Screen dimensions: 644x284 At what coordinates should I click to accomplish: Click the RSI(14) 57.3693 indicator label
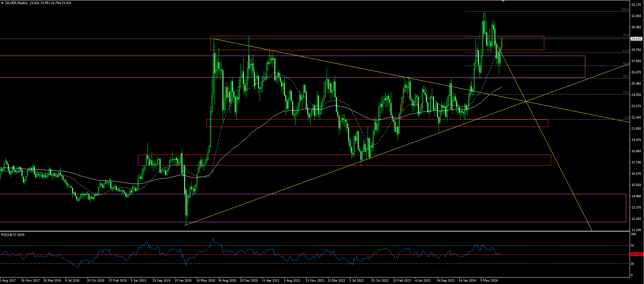coord(13,235)
